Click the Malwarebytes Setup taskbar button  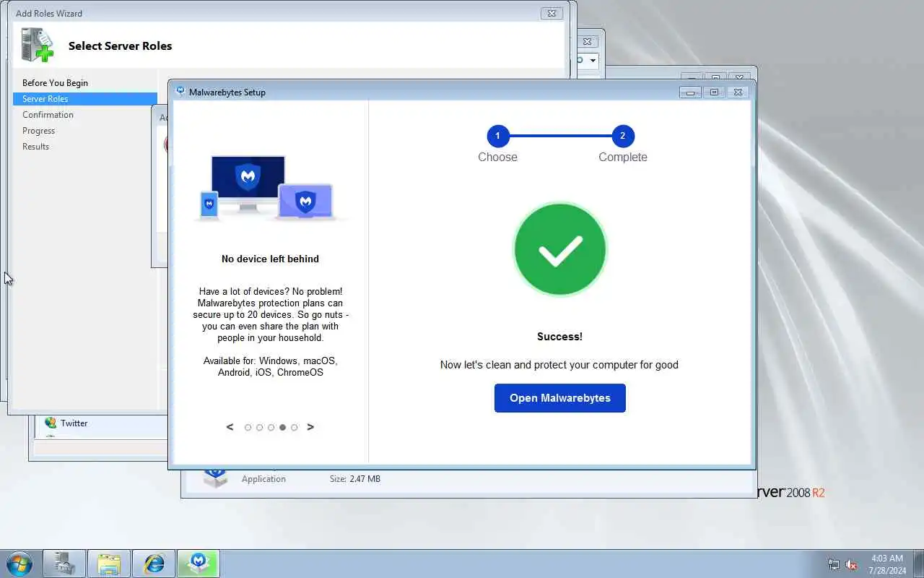click(199, 564)
